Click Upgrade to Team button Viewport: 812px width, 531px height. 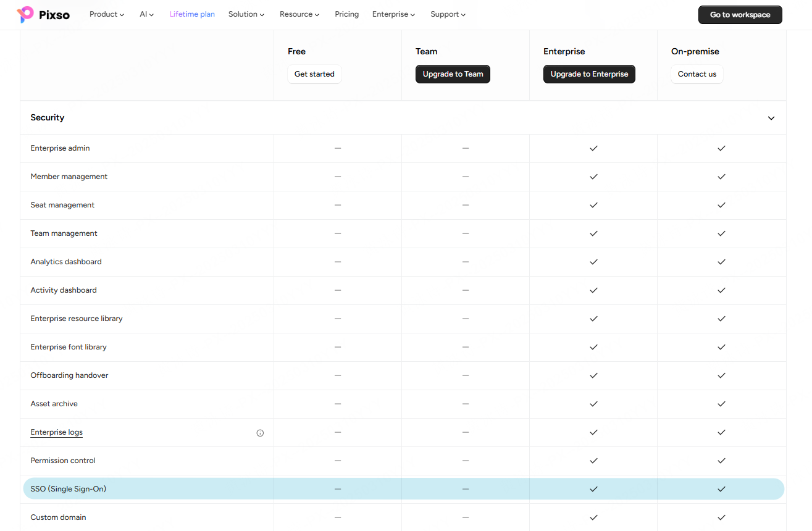pos(453,74)
